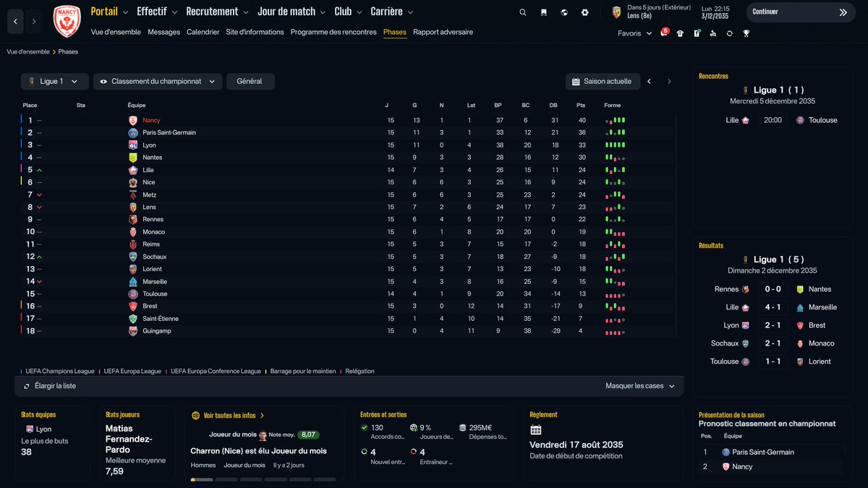Open Rapport adversaire tab

443,32
